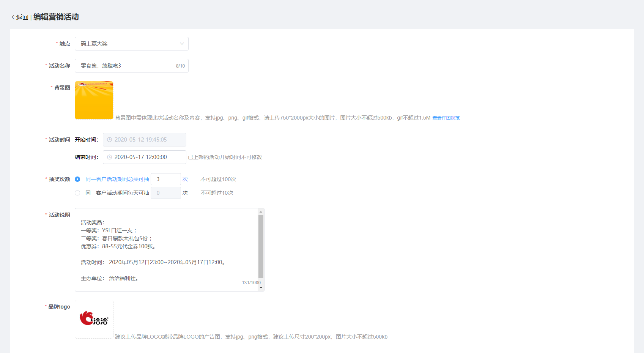Click the yellow background image thumbnail
644x353 pixels.
click(x=94, y=100)
